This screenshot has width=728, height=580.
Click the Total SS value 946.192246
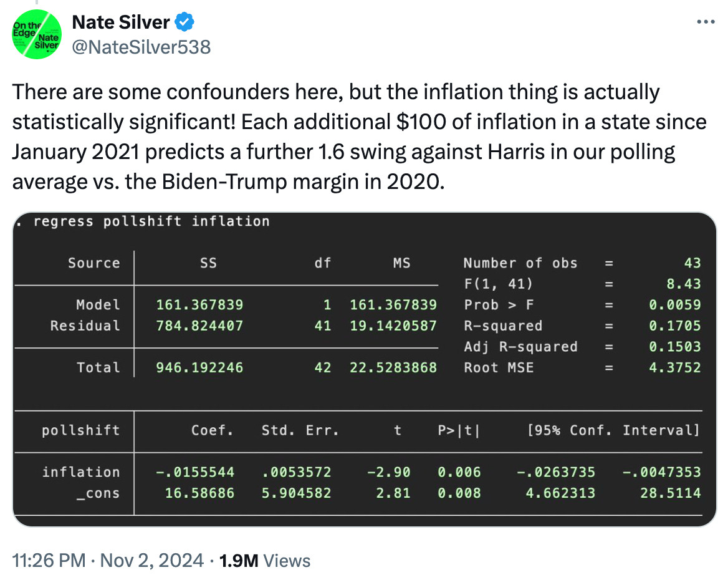coord(199,367)
